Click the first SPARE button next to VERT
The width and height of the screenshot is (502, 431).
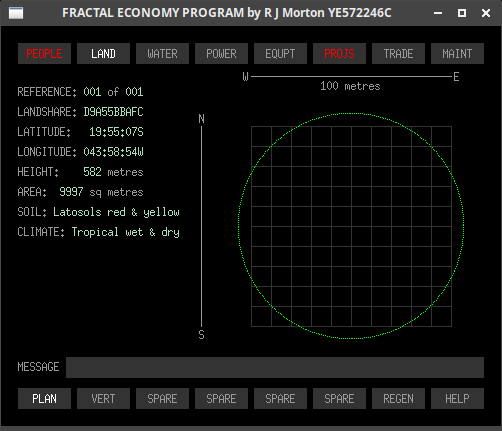point(162,398)
